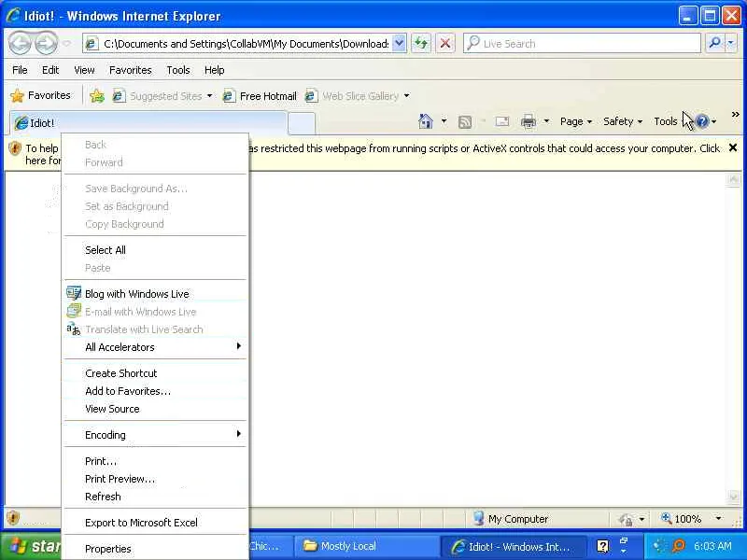
Task: Open the Tools command bar menu
Action: click(x=666, y=121)
